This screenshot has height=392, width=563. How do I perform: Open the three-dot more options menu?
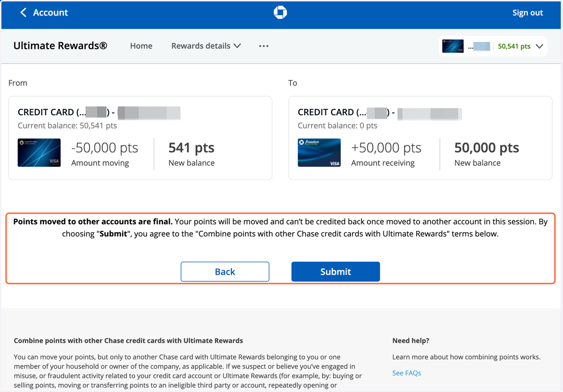(x=264, y=46)
